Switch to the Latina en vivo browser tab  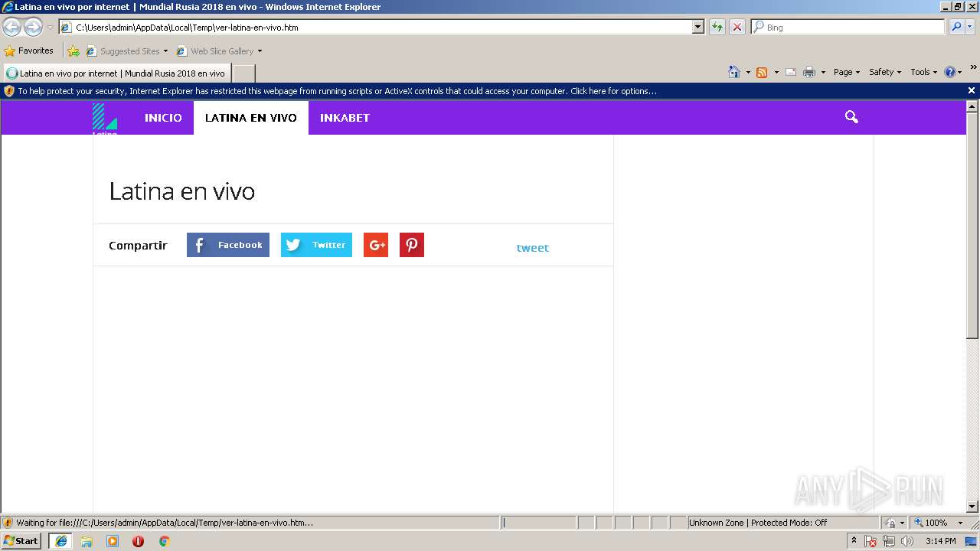(116, 73)
